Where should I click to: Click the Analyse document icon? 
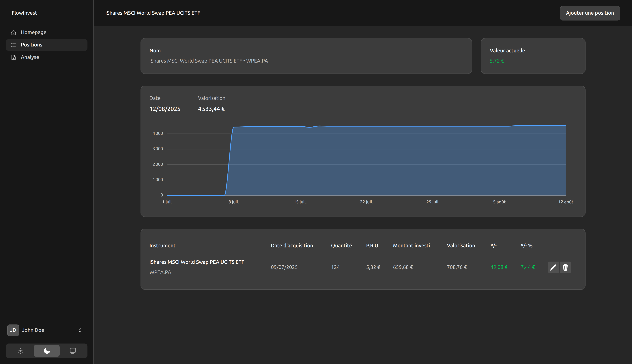pos(14,57)
